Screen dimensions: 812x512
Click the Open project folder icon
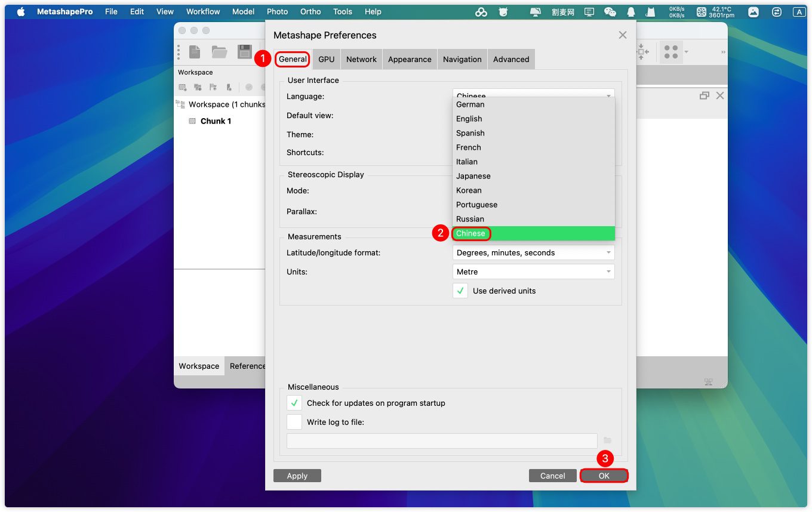click(219, 52)
